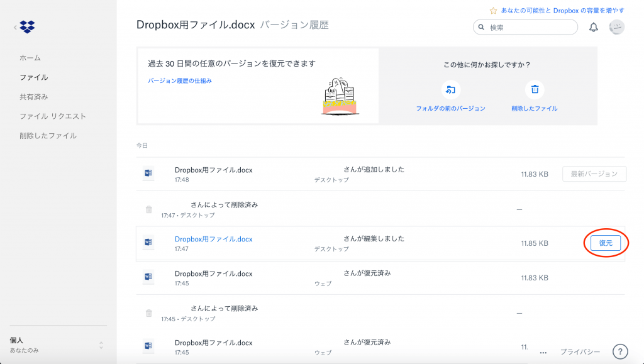
Task: Click the 11.85 KB size value
Action: tap(535, 243)
